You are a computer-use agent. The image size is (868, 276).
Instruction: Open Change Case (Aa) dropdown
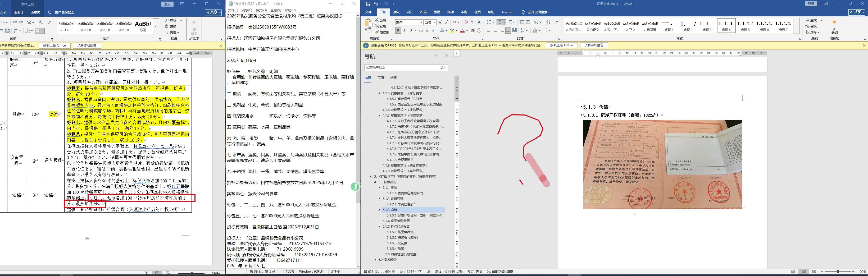pyautogui.click(x=456, y=22)
